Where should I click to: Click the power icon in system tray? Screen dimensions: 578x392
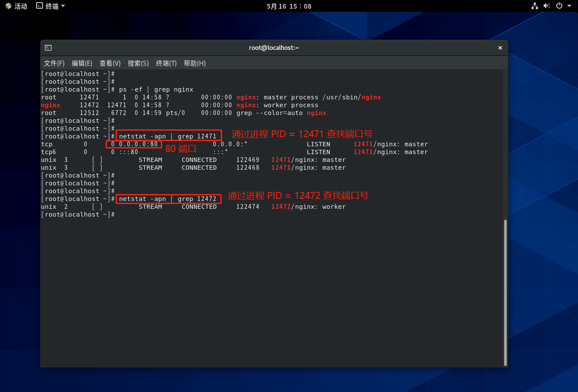click(559, 6)
